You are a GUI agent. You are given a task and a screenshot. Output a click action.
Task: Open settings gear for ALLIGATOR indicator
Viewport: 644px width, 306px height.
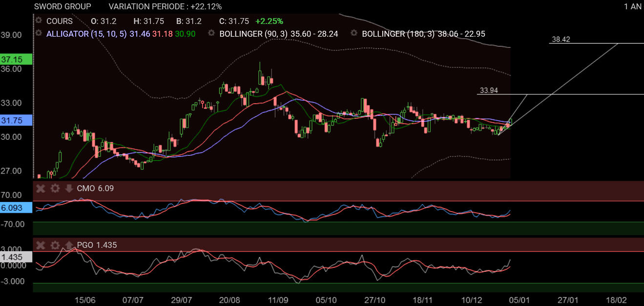pyautogui.click(x=39, y=33)
